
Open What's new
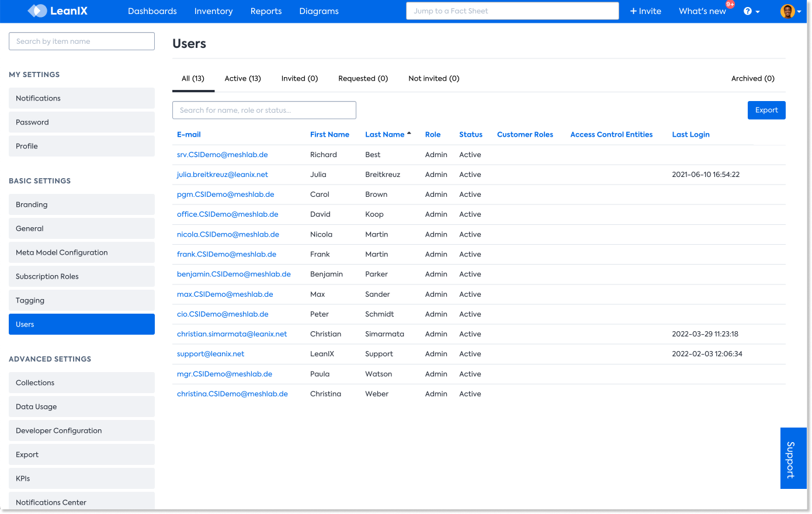pyautogui.click(x=702, y=11)
